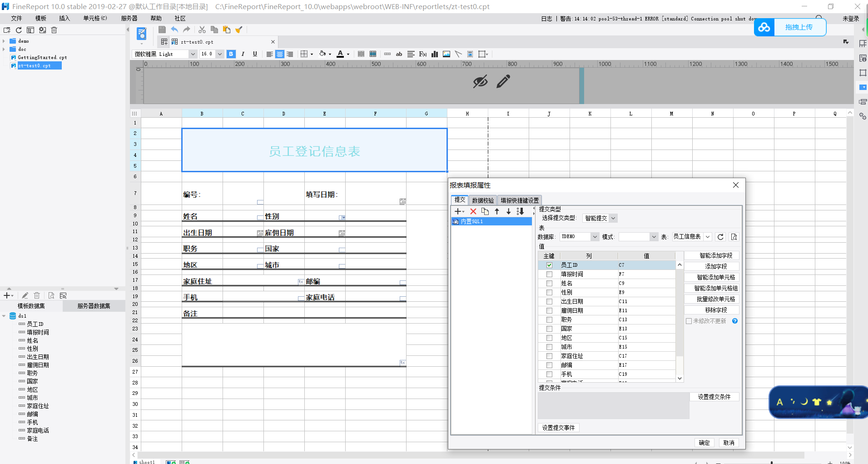Click the 移除字段 button

(712, 310)
